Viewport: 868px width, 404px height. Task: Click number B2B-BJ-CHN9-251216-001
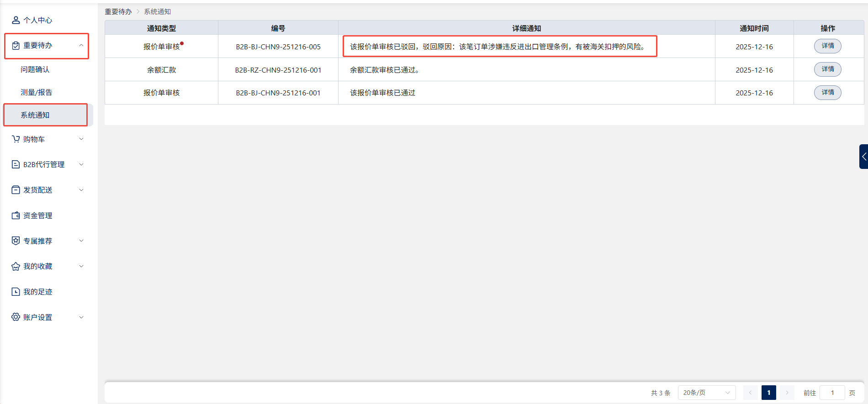pos(278,93)
